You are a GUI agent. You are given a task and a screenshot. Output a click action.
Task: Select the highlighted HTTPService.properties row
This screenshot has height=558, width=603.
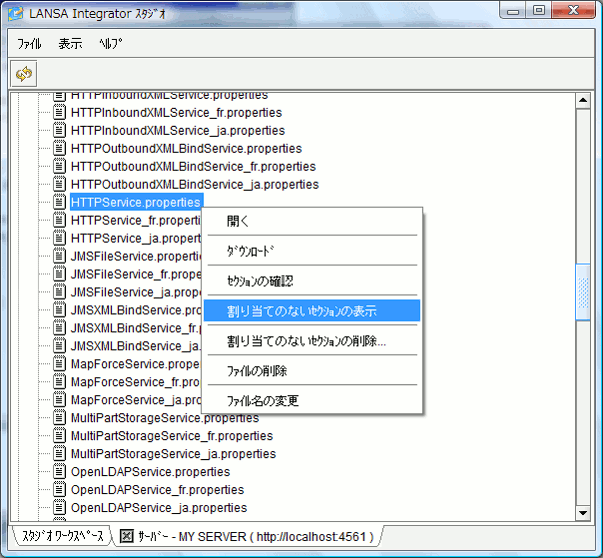coord(137,202)
